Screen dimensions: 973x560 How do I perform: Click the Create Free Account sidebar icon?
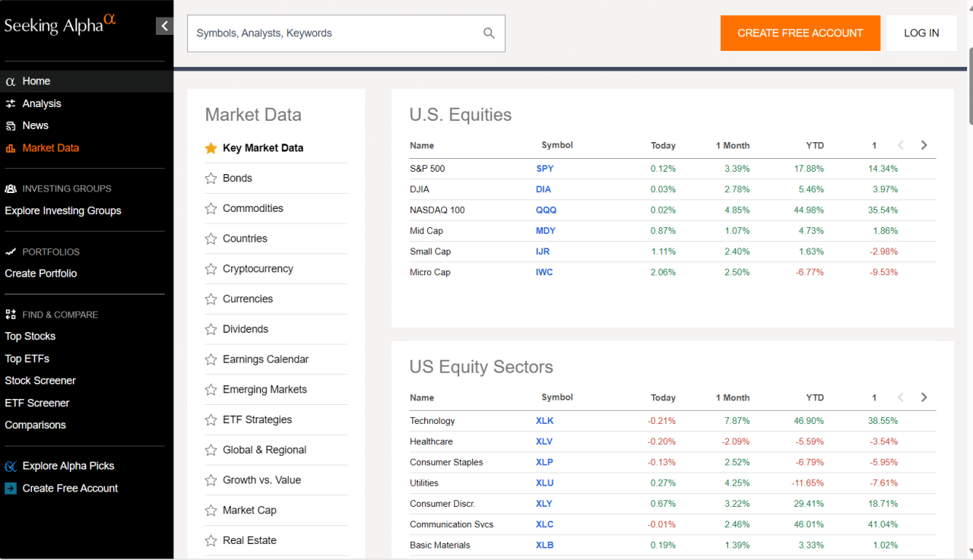click(x=11, y=489)
